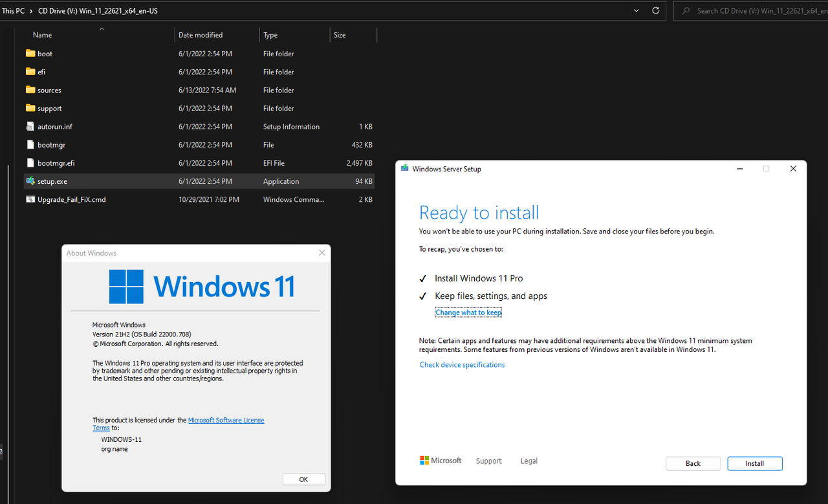The width and height of the screenshot is (828, 504).
Task: Close the Windows Server Setup window
Action: pos(793,169)
